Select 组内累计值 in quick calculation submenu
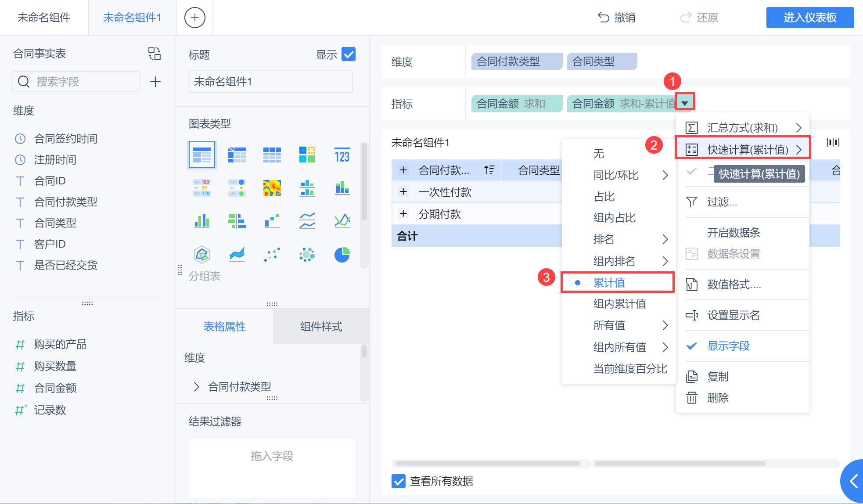863x504 pixels. pos(619,304)
